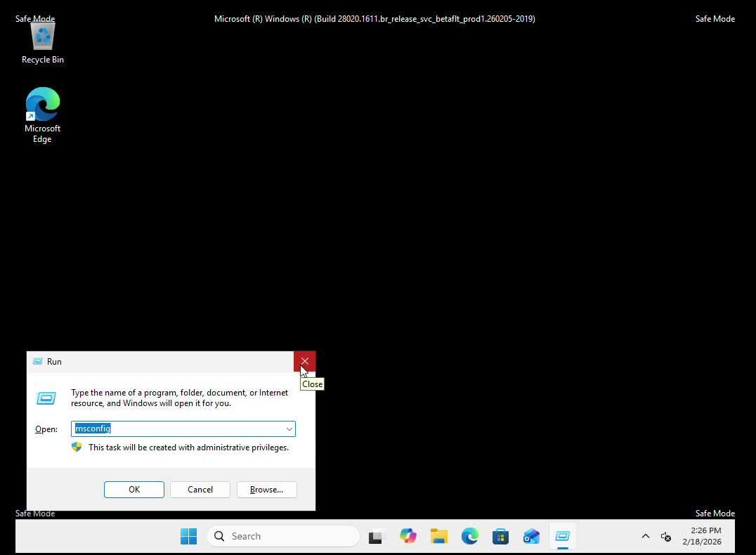The height and width of the screenshot is (555, 756).
Task: Show hidden system tray icons
Action: (x=645, y=536)
